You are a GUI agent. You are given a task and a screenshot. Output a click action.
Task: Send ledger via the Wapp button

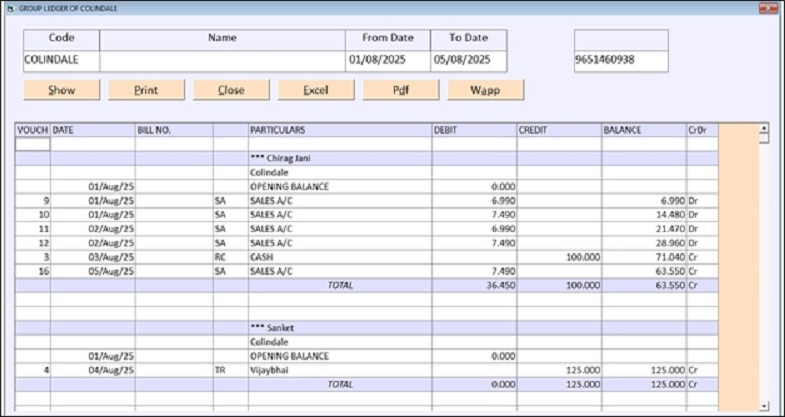[486, 90]
